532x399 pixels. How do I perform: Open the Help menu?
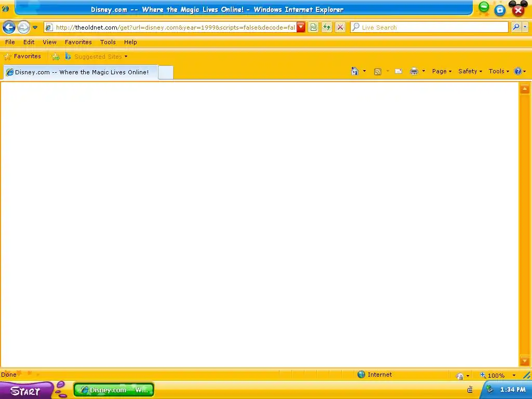(130, 42)
